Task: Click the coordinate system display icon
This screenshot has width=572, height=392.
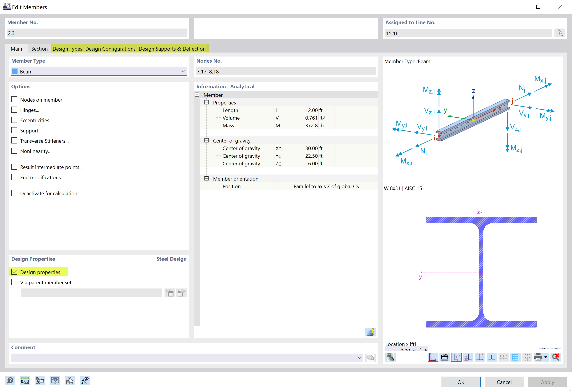Action: coord(456,357)
